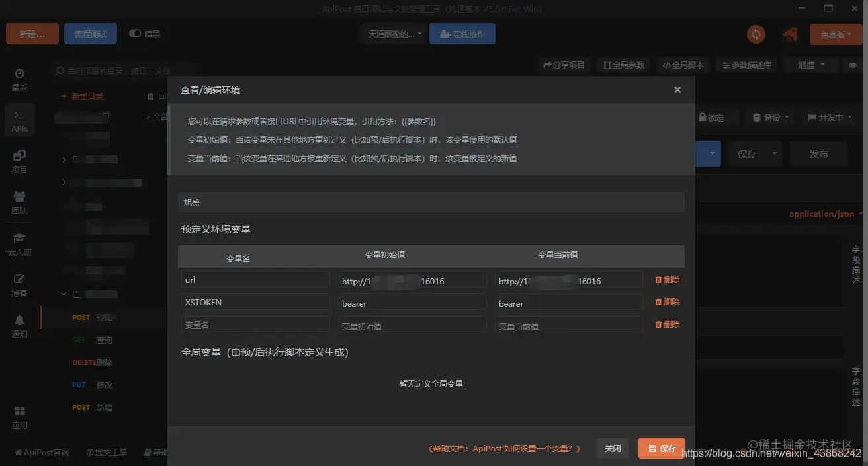Delete the XSTOKEN variable row
The width and height of the screenshot is (868, 466).
(667, 302)
